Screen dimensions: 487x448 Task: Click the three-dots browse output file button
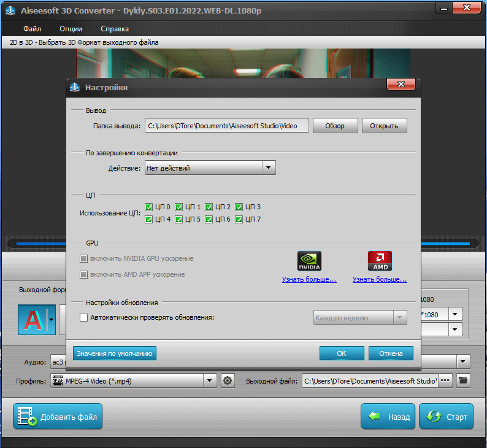pyautogui.click(x=445, y=380)
